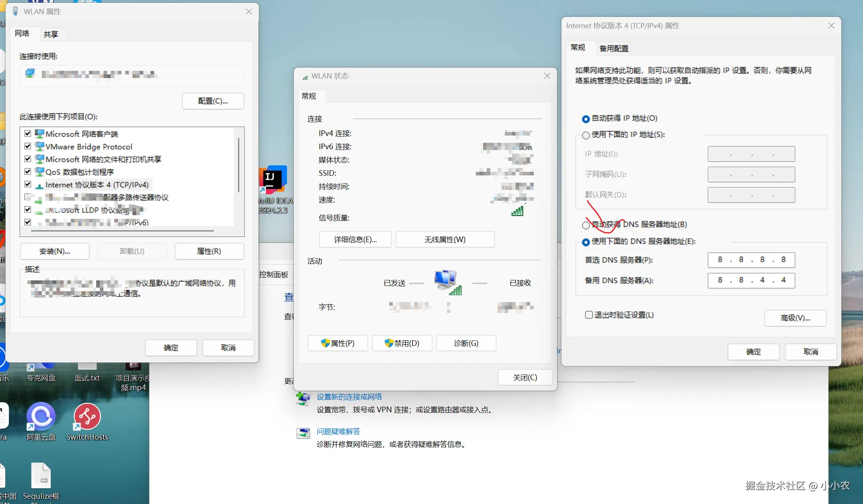Uncheck VMware Bridge Protocol item

pos(28,146)
